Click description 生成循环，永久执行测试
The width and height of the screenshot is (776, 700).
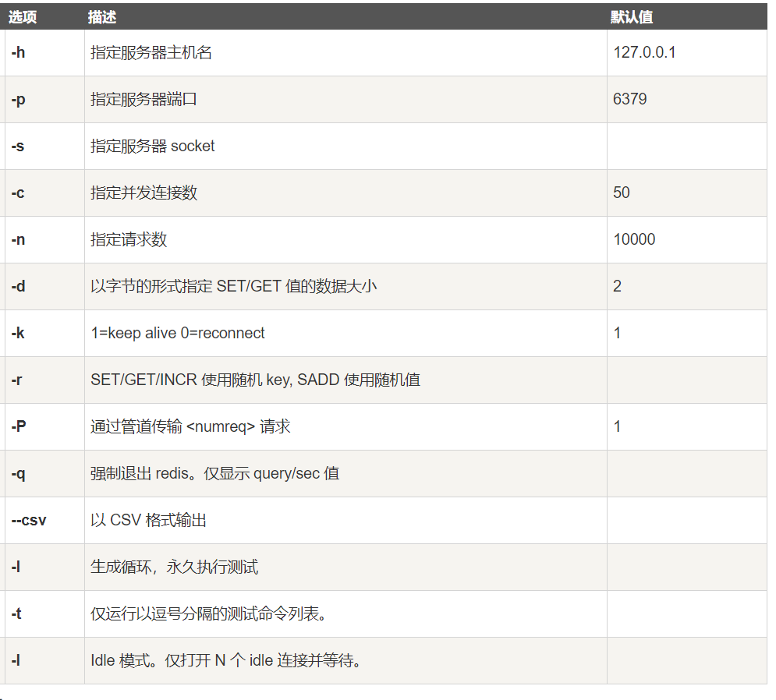[174, 567]
